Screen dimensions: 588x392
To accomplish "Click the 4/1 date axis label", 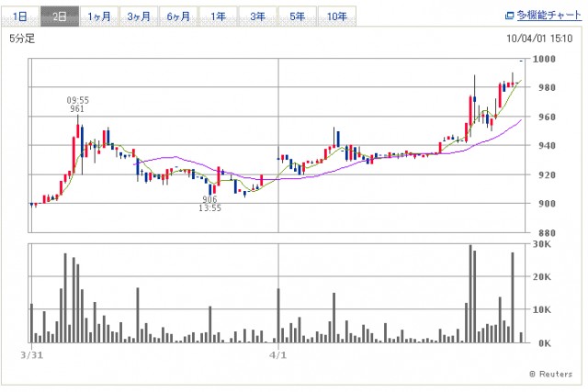I will 277,355.
